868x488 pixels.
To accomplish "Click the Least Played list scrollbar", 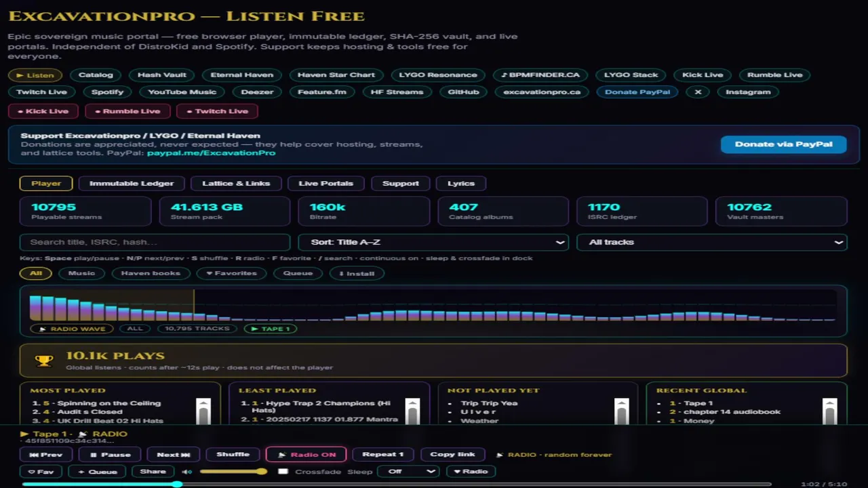I will coord(412,411).
